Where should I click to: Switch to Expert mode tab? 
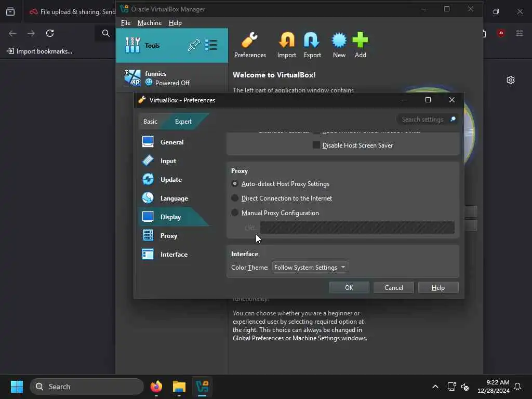tap(183, 122)
